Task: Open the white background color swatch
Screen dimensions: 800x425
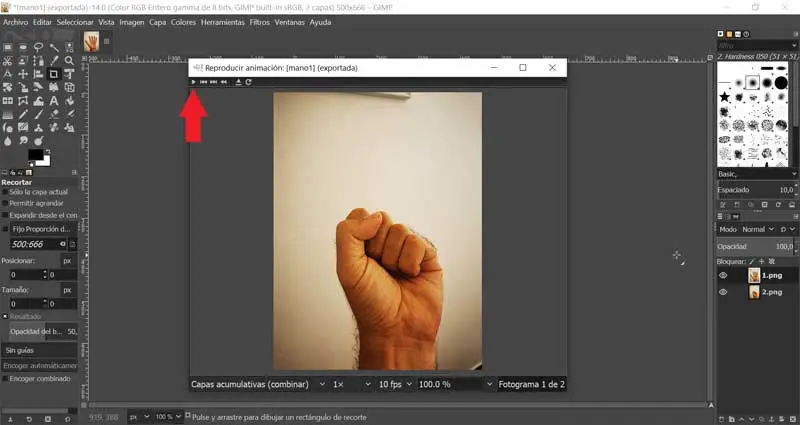Action: point(45,162)
